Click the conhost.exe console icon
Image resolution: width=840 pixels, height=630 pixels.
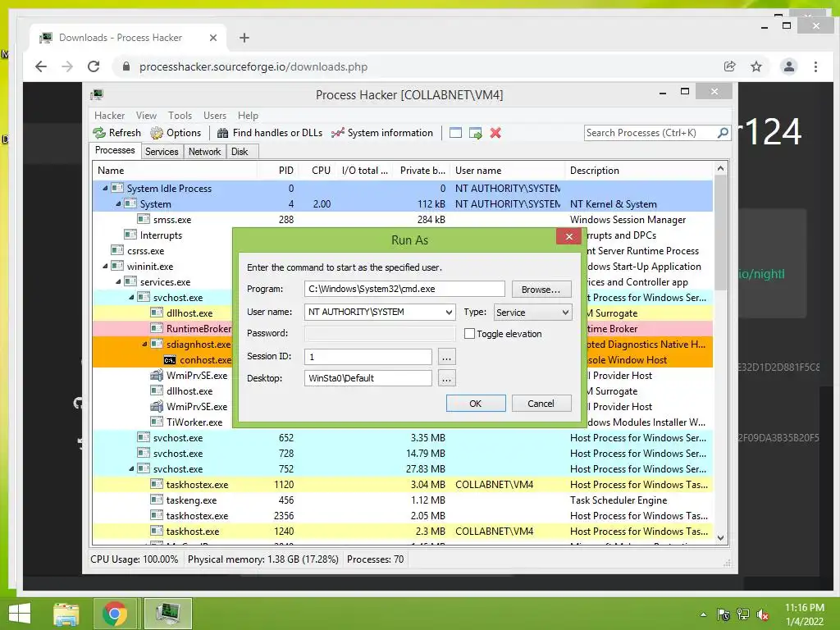(170, 360)
